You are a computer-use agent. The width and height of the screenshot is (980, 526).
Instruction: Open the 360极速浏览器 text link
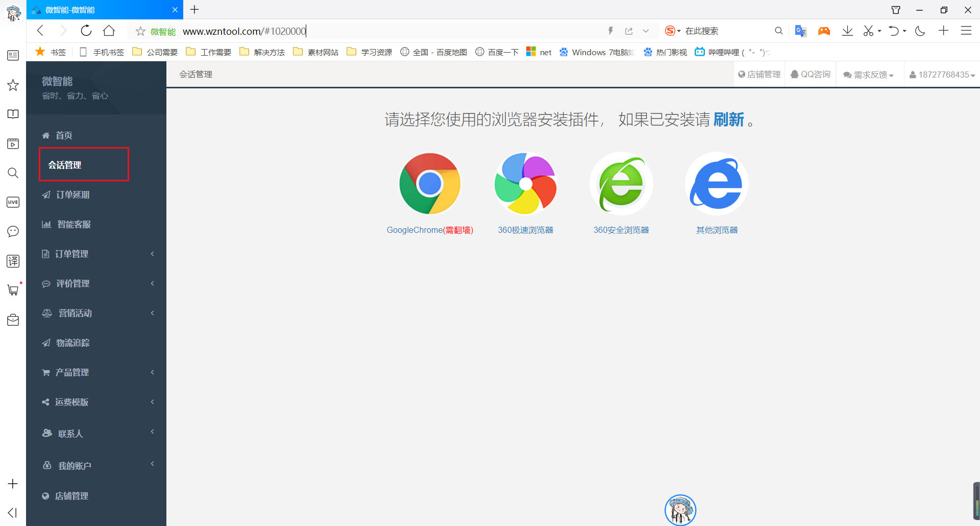[525, 230]
